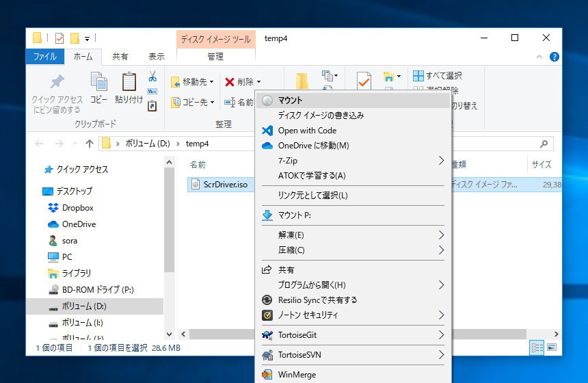Image resolution: width=588 pixels, height=383 pixels.
Task: Click the scissors cut icon
Action: (152, 77)
